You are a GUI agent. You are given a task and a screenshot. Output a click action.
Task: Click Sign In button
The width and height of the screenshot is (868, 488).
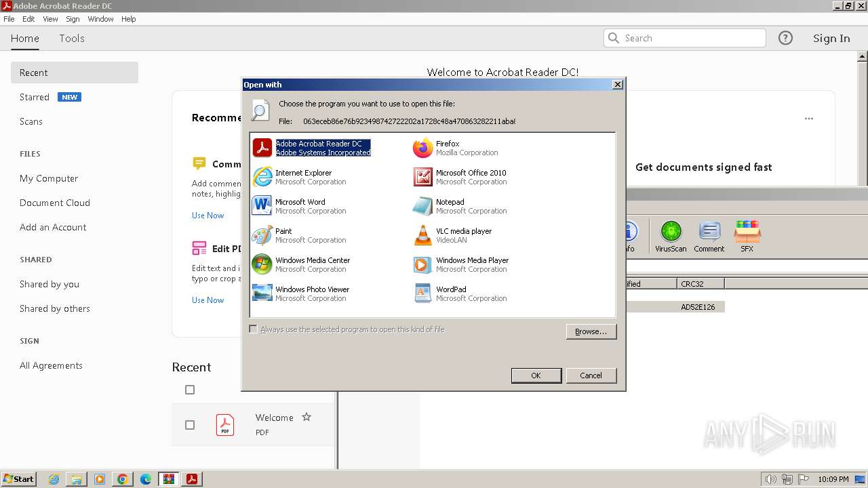(x=831, y=38)
